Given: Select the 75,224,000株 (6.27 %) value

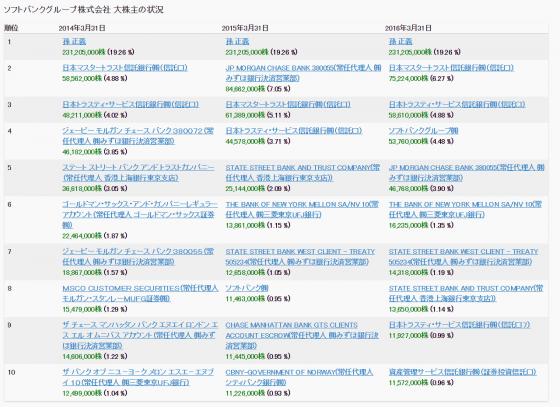Looking at the screenshot, I should pyautogui.click(x=421, y=78).
